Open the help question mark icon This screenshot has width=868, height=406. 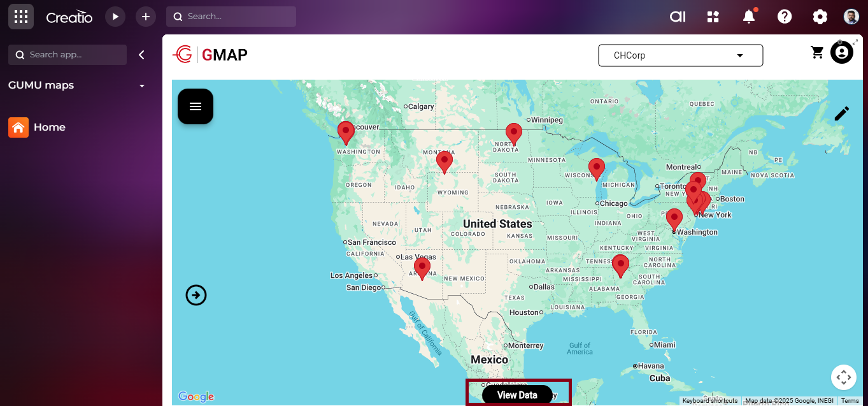(785, 17)
